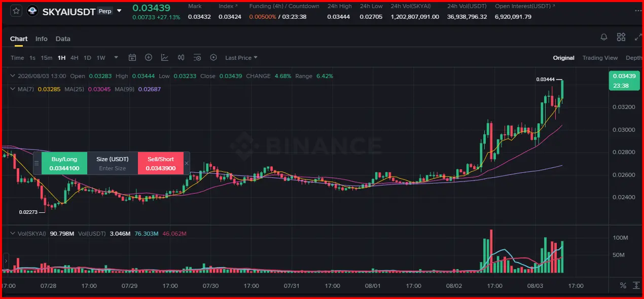
Task: Select the 1s time interval
Action: [x=32, y=58]
